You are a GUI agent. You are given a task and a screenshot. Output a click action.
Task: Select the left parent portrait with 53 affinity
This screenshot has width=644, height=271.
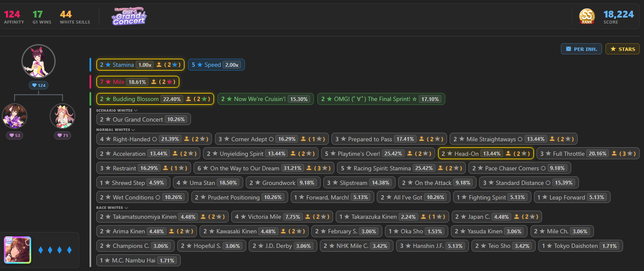tap(15, 116)
